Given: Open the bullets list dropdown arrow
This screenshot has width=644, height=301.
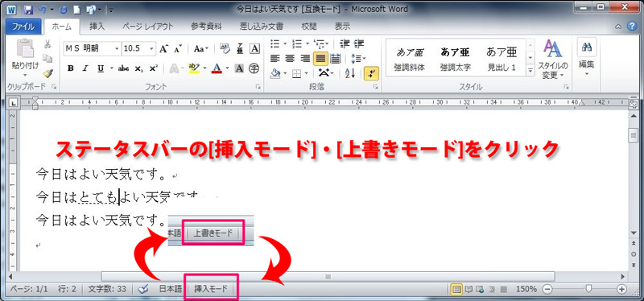Looking at the screenshot, I should (285, 43).
